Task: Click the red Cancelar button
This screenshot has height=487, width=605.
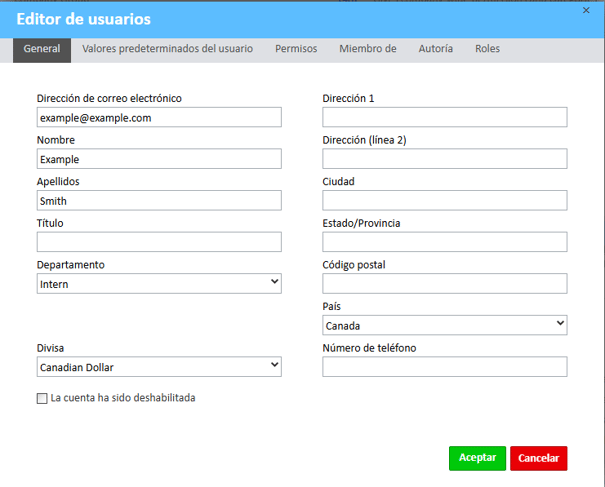Action: (539, 458)
